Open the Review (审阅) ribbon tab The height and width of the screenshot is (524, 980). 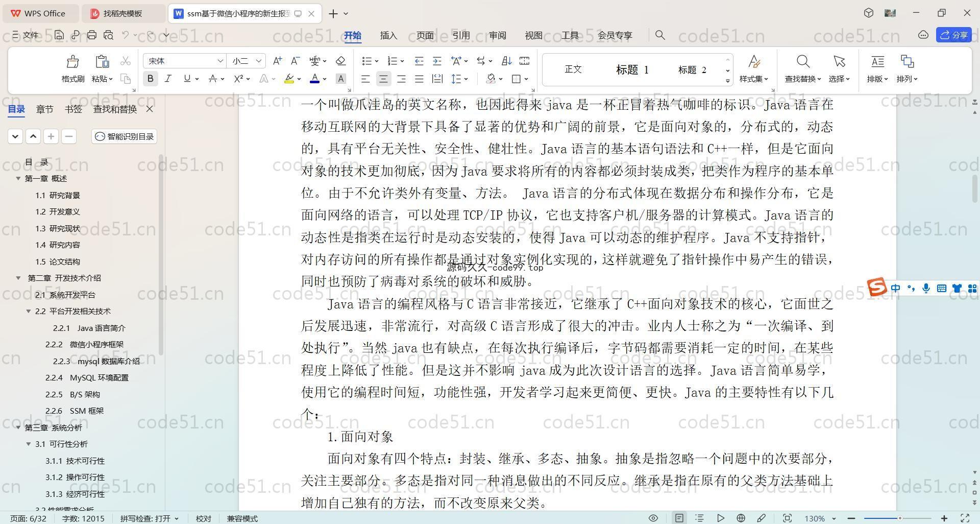[497, 35]
